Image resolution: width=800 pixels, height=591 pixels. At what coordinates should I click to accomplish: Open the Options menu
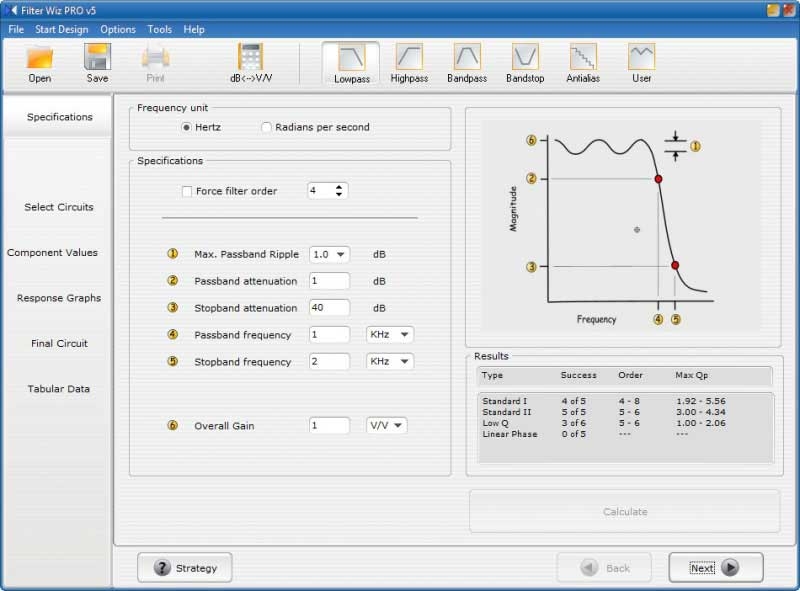tap(118, 30)
